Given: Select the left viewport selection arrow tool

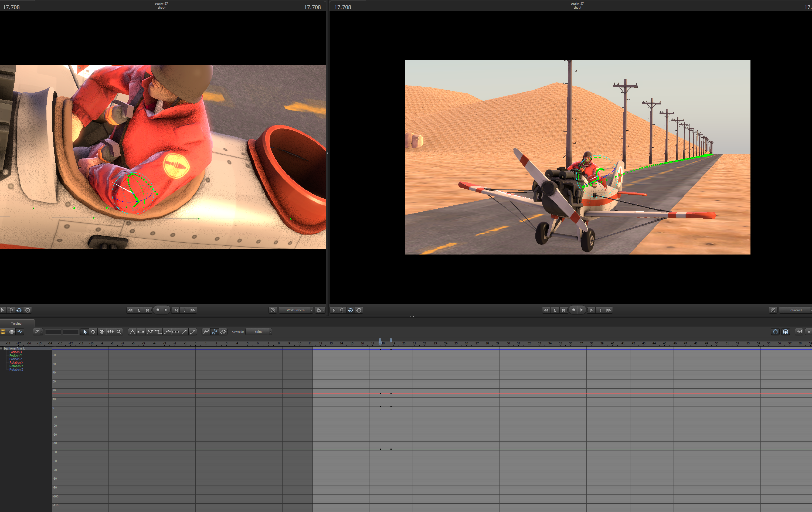Looking at the screenshot, I should pyautogui.click(x=3, y=310).
